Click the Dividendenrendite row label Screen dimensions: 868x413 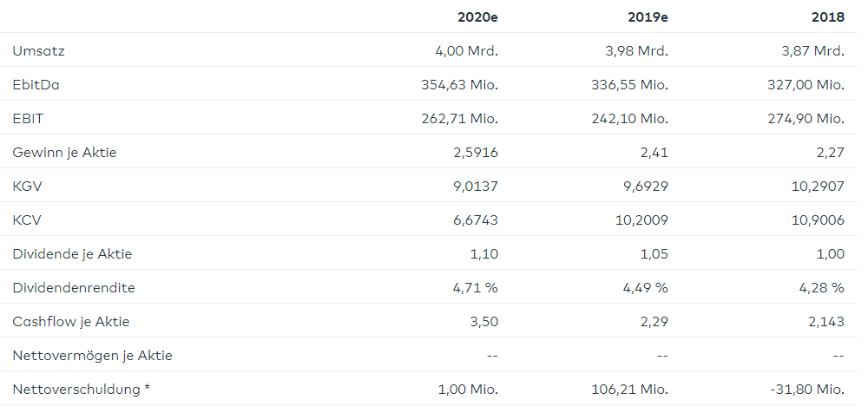pos(74,288)
